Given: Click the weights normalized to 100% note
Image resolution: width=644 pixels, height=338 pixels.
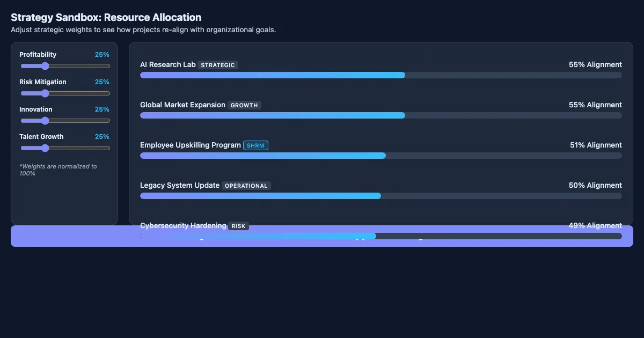Looking at the screenshot, I should pyautogui.click(x=58, y=170).
